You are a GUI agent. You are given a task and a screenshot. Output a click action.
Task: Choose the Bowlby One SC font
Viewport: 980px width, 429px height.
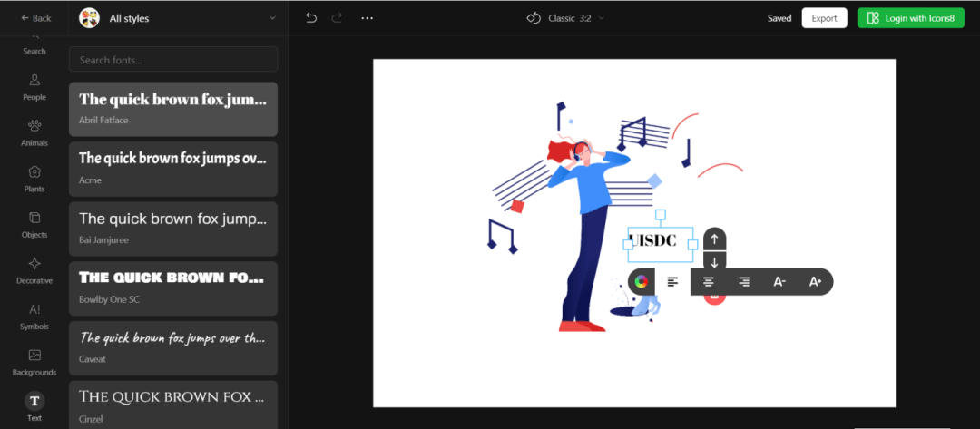[173, 288]
